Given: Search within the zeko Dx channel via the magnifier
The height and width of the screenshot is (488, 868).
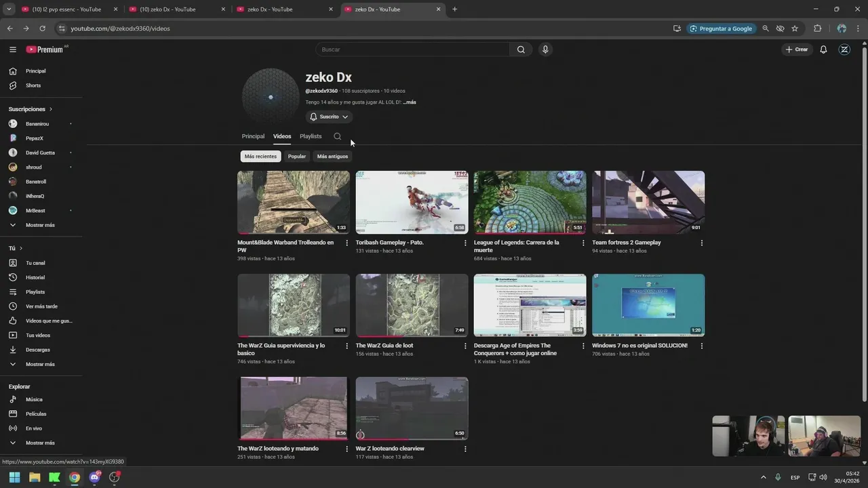Looking at the screenshot, I should pos(337,136).
